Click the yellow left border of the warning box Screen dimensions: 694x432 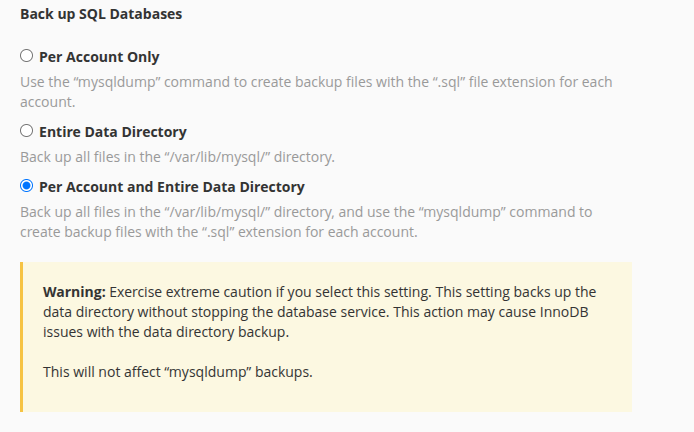coord(21,337)
